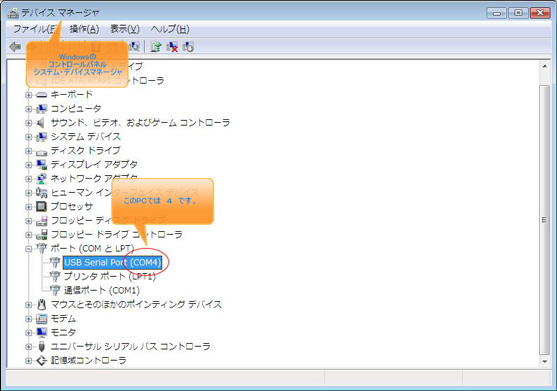The image size is (557, 391).
Task: Click the update driver software toolbar icon
Action: (x=156, y=47)
